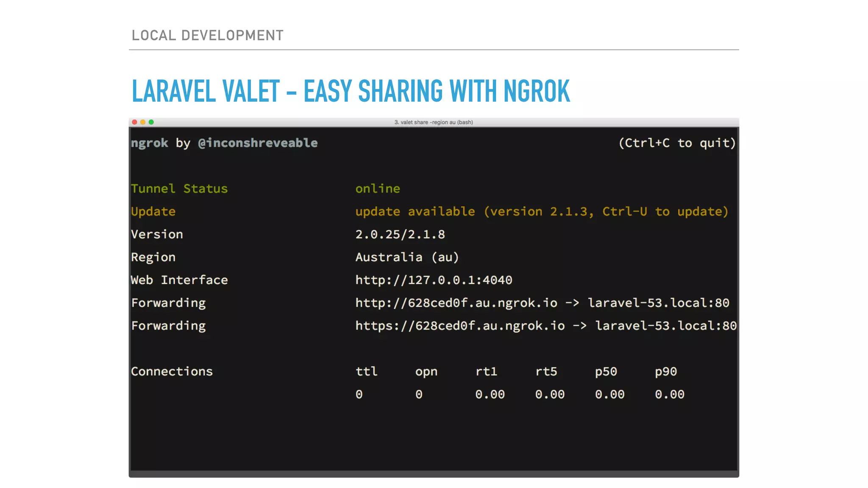Click the yellow minimize window button
The image size is (868, 488).
click(143, 122)
